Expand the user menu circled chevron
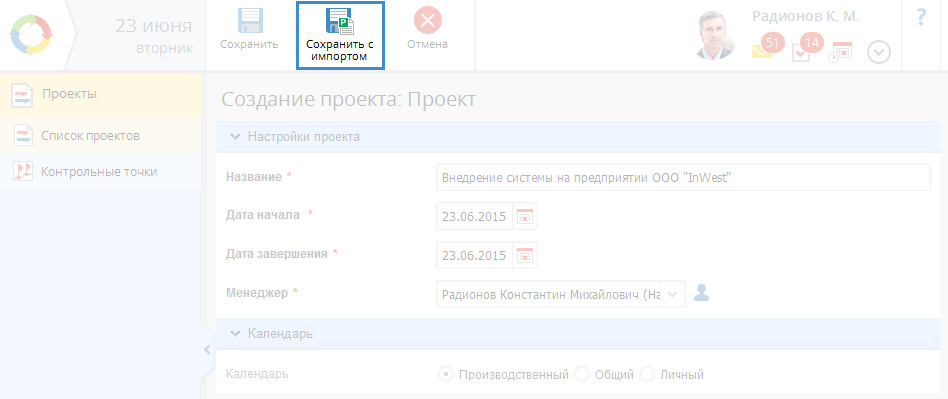Viewport: 948px width, 399px height. click(879, 53)
